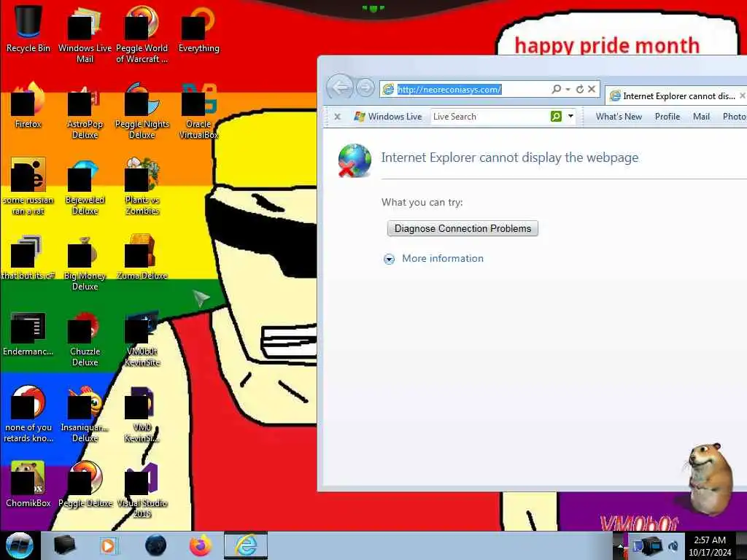Open Profile in Windows Live toolbar
747x560 pixels.
click(667, 117)
